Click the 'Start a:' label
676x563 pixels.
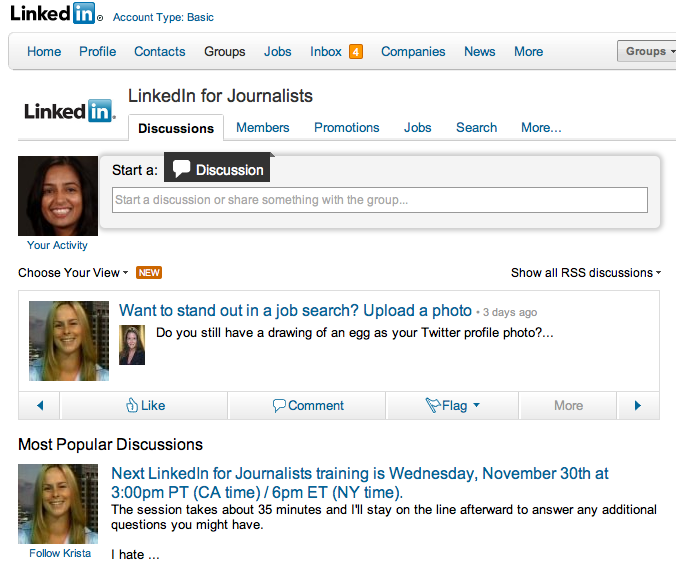(x=135, y=170)
